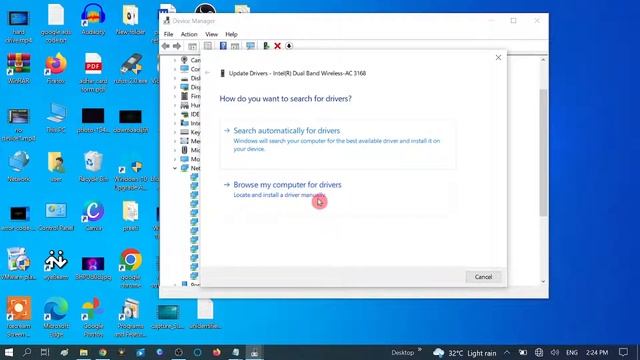
Task: Click Device Manager scrollbar down arrow
Action: pyautogui.click(x=543, y=281)
